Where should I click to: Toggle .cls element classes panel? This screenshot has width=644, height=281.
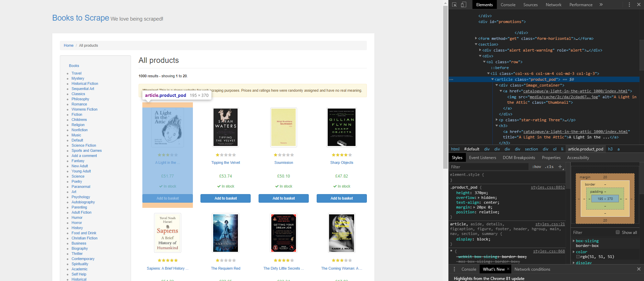click(549, 167)
